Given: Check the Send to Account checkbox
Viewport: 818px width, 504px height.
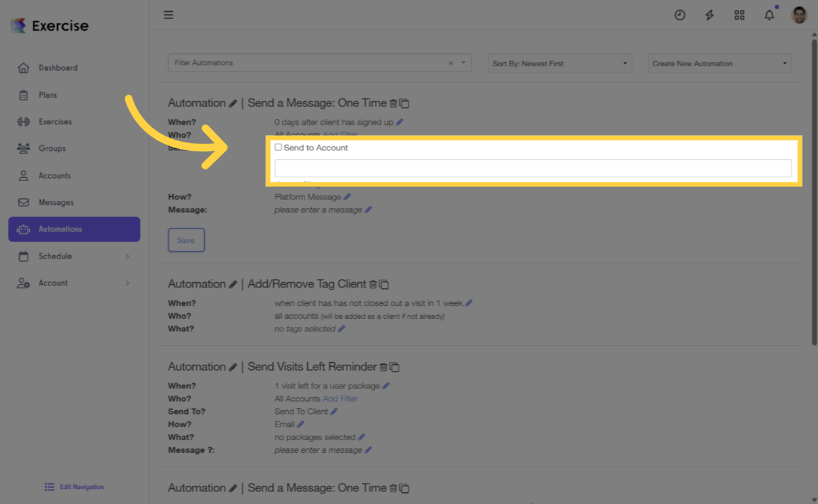Looking at the screenshot, I should (x=278, y=148).
